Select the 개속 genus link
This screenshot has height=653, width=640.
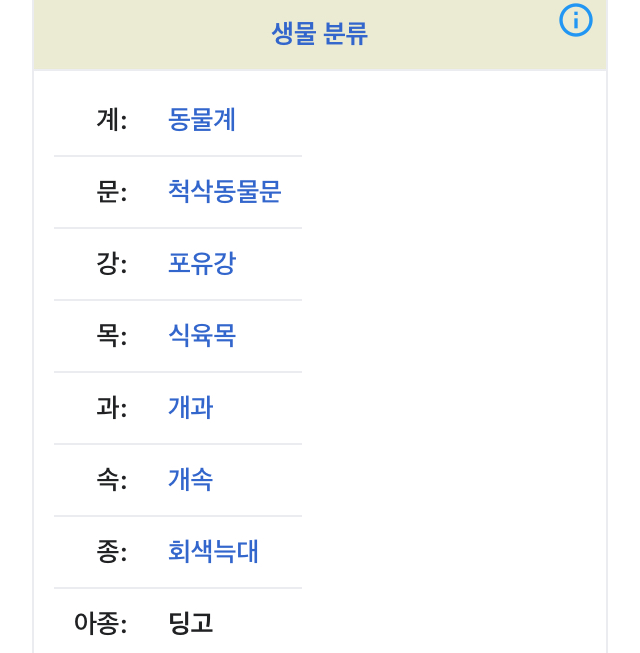point(190,480)
